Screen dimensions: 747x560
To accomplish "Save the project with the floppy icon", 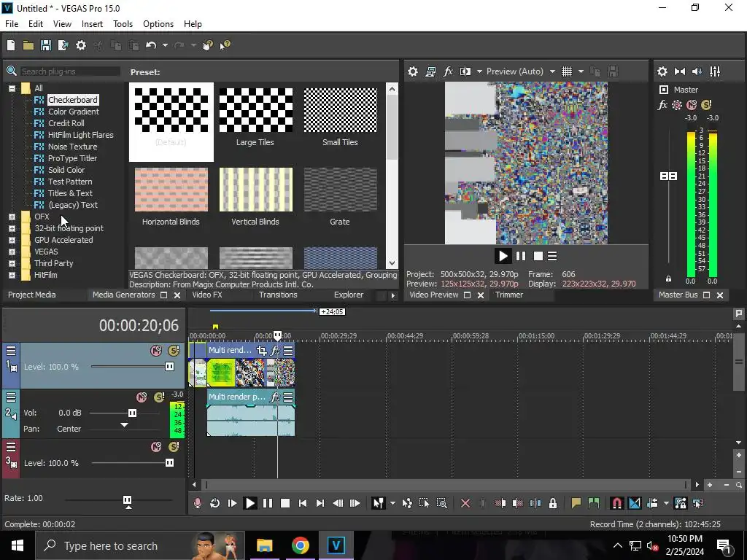I will point(46,45).
